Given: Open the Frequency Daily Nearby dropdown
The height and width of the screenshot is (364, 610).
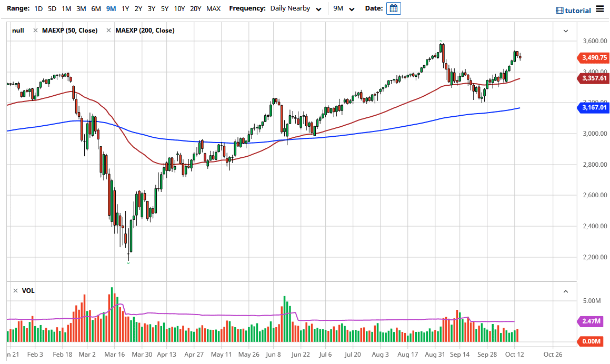Looking at the screenshot, I should point(296,8).
